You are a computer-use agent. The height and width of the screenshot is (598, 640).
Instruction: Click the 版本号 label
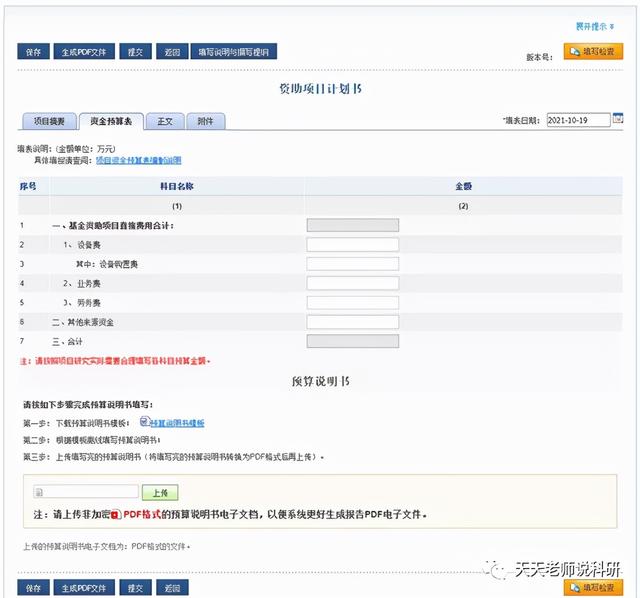click(x=539, y=57)
